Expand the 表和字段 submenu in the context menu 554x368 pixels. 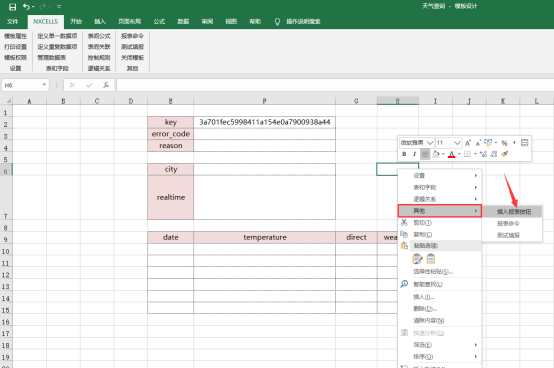440,187
